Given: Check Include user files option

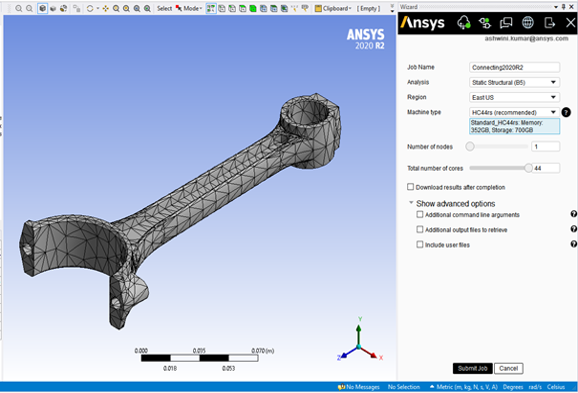Looking at the screenshot, I should [419, 244].
